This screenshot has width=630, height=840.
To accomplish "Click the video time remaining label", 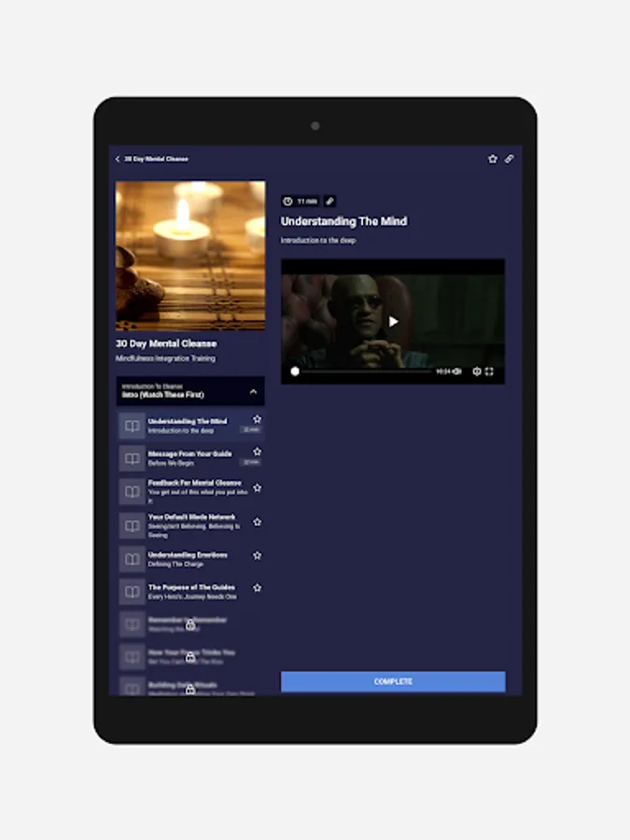I will [442, 371].
